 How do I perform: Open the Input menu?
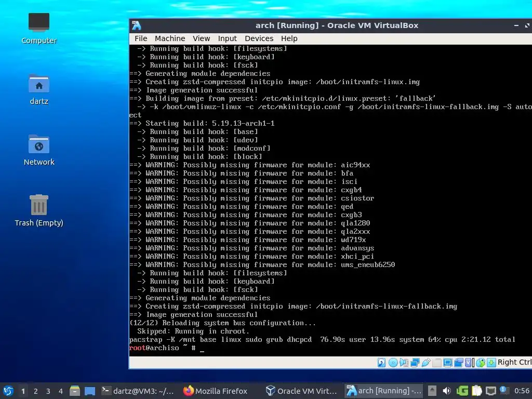227,38
